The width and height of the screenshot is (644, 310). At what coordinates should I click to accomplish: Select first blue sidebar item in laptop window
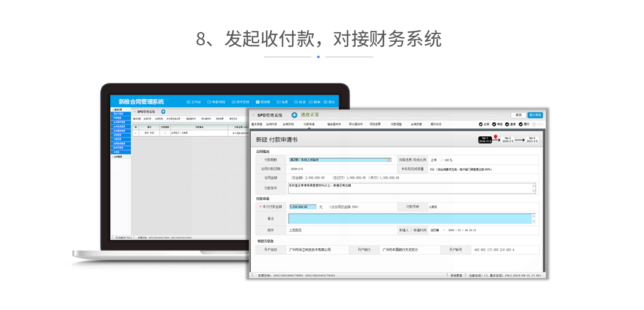click(x=121, y=113)
